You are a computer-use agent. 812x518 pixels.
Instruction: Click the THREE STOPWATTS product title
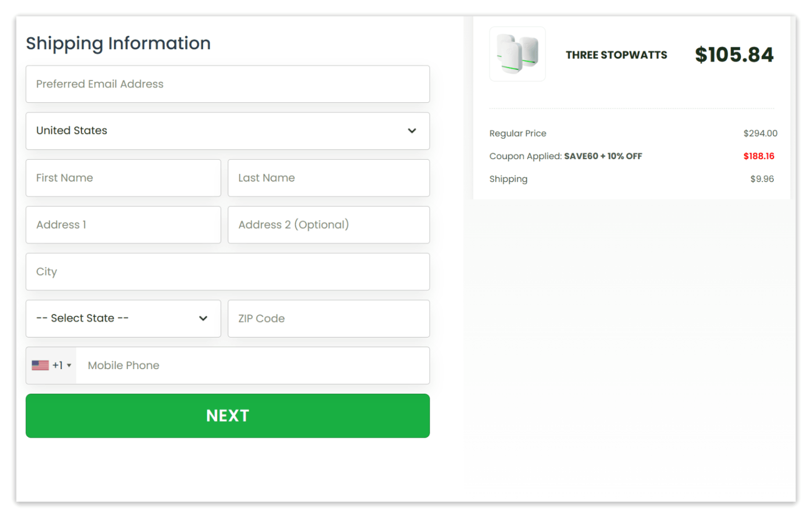click(x=616, y=55)
